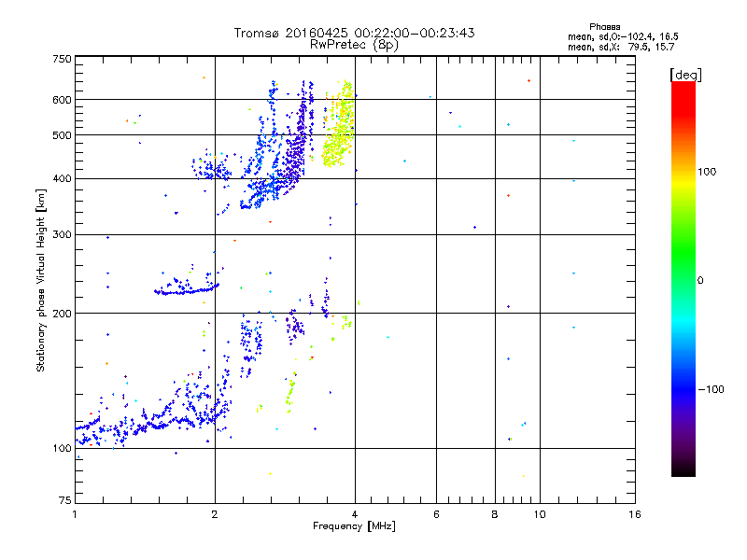The width and height of the screenshot is (747, 560).
Task: Click x-axis tick label '1'
Action: 75,514
